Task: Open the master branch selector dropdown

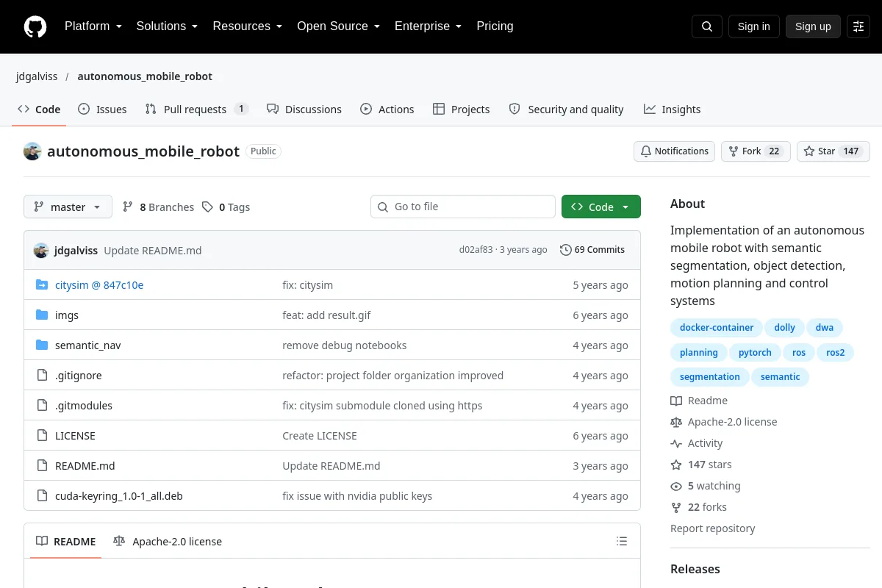Action: coord(68,207)
